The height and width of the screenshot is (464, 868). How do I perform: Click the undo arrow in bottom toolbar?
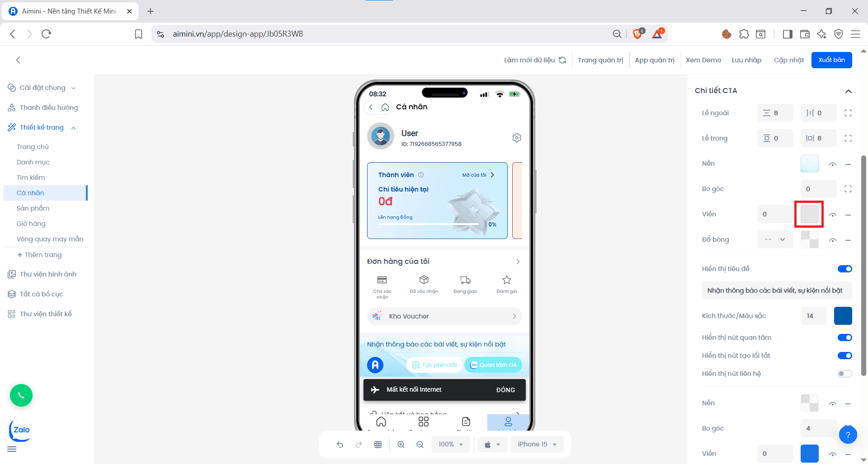pos(340,444)
